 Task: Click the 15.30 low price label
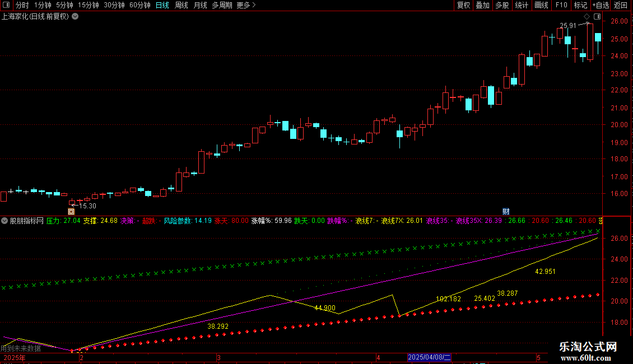[87, 206]
